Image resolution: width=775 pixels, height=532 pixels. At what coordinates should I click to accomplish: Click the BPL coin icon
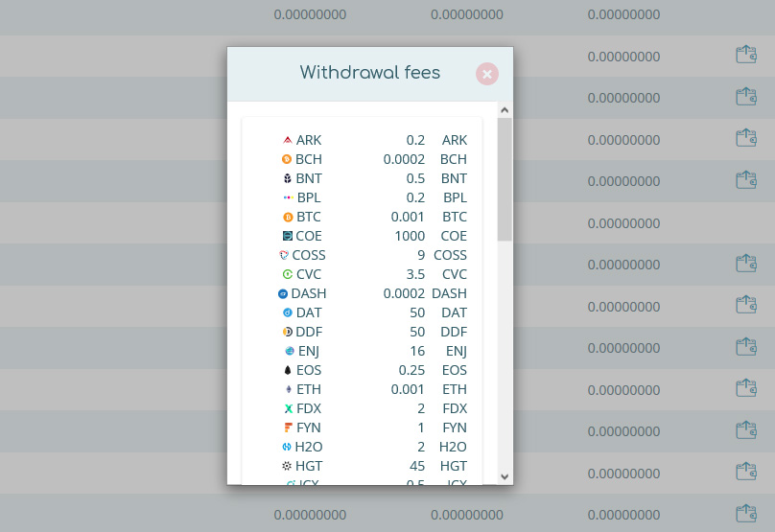[x=288, y=197]
